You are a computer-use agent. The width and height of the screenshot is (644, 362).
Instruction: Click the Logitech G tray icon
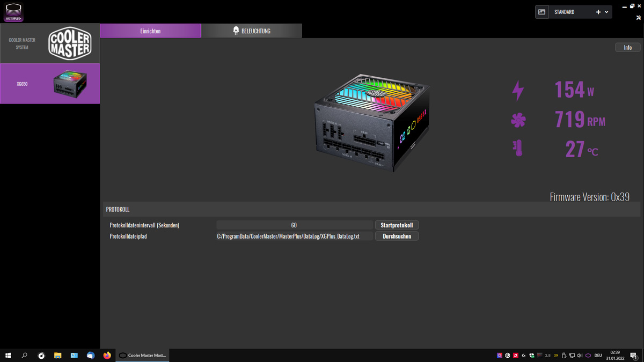coord(524,356)
